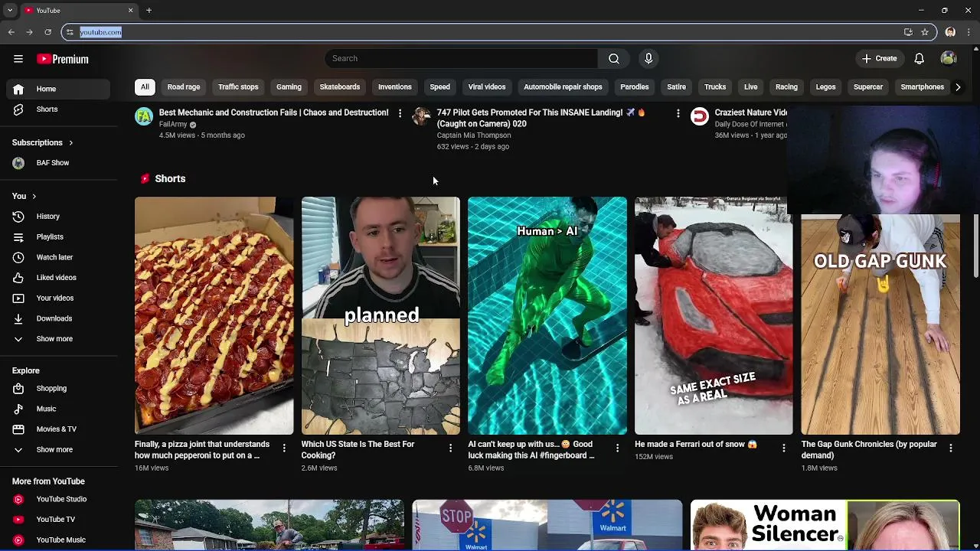The image size is (980, 551).
Task: Open the notifications bell
Action: tap(919, 58)
